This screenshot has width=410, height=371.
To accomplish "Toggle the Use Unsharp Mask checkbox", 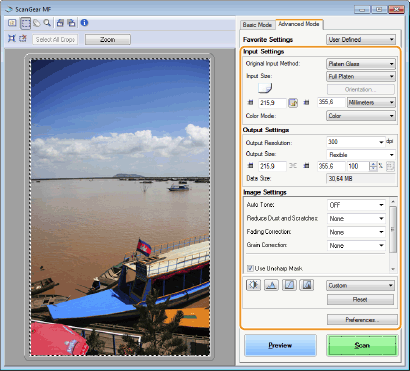I will [250, 268].
